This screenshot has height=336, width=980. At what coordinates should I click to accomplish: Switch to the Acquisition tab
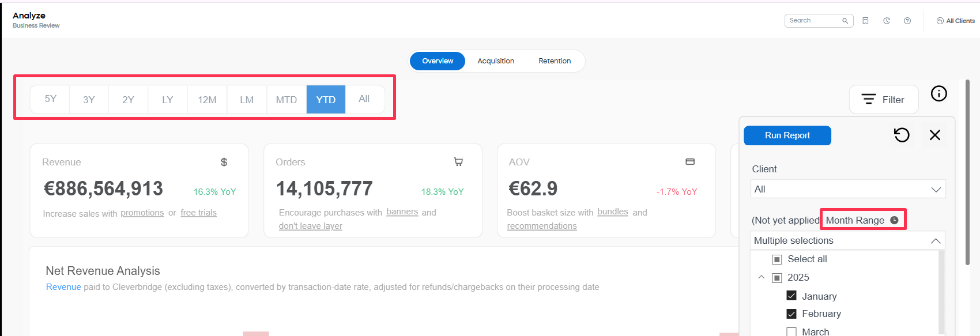pyautogui.click(x=496, y=61)
